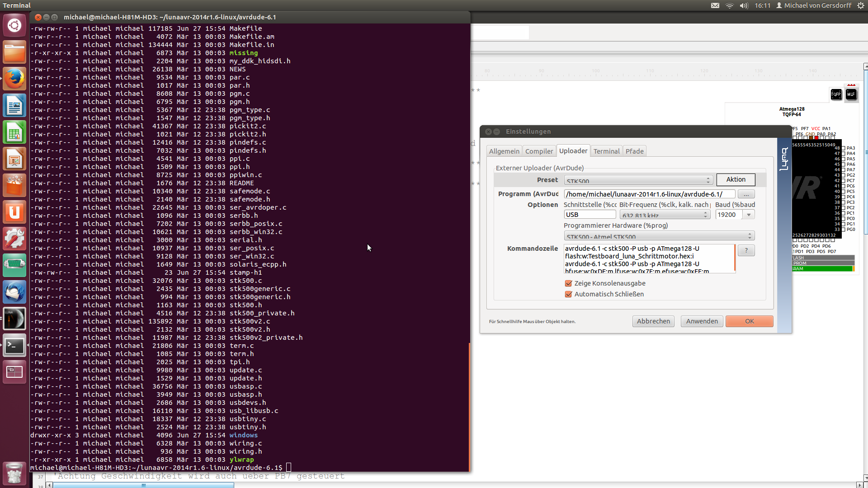
Task: Toggle the Zeige Konsolenausgabe checkbox
Action: point(568,283)
